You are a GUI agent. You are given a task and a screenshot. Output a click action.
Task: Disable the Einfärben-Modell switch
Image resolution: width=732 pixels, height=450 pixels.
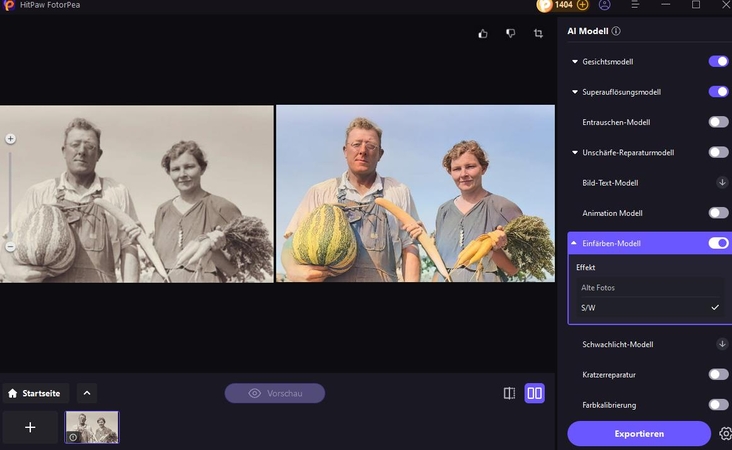(718, 243)
